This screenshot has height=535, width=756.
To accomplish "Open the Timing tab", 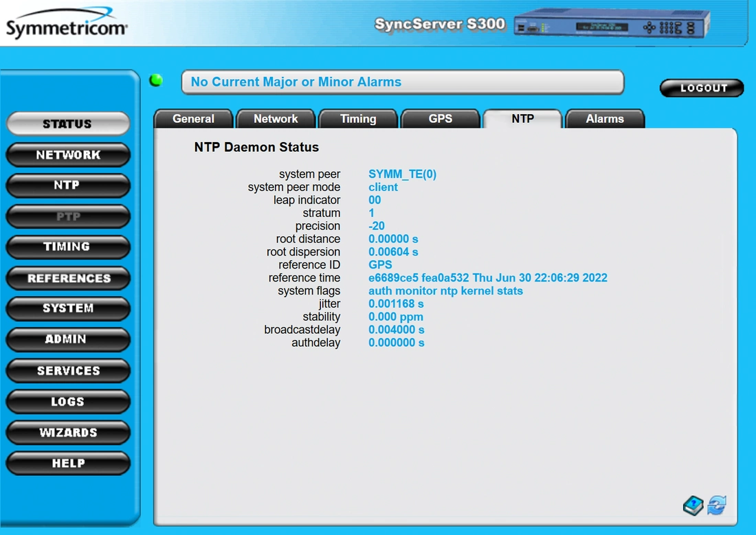I will 358,119.
